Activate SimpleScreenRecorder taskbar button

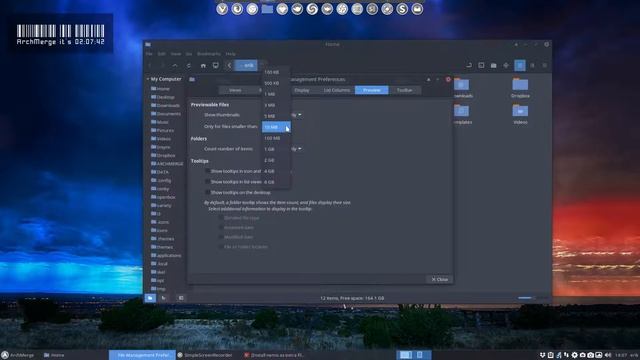point(208,355)
